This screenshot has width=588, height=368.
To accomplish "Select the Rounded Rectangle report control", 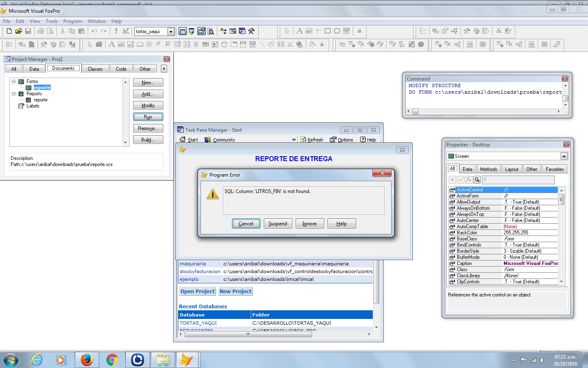I will 337,31.
